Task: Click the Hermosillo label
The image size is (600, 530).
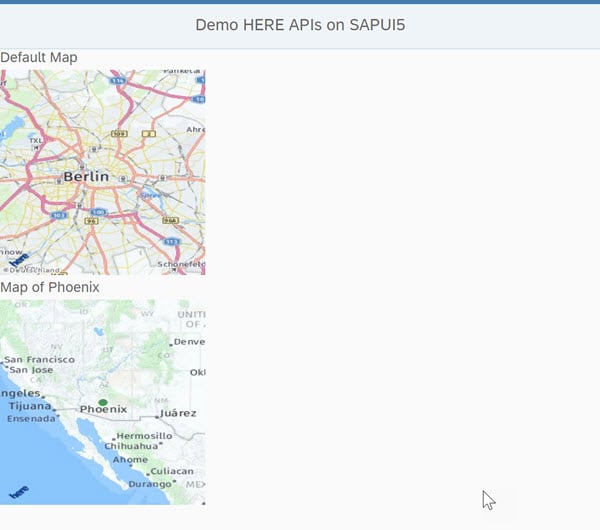Action: pos(144,436)
